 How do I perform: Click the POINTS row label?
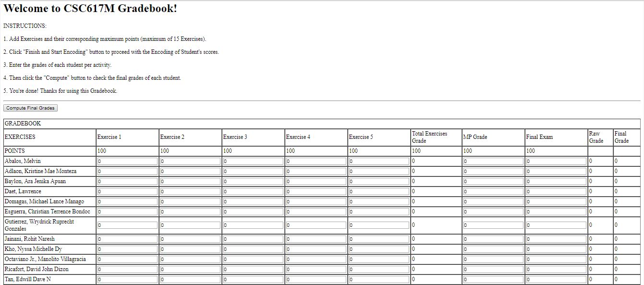(15, 151)
